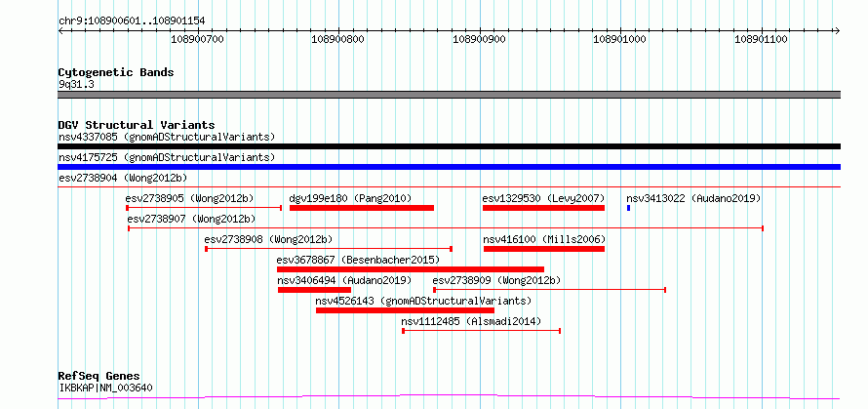The image size is (868, 409).
Task: Click the 108900900 ruler position
Action: click(480, 39)
